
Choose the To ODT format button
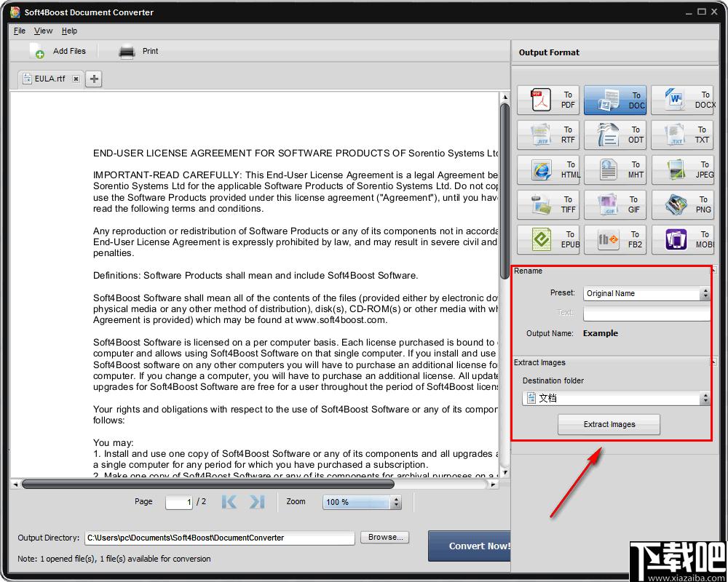615,135
